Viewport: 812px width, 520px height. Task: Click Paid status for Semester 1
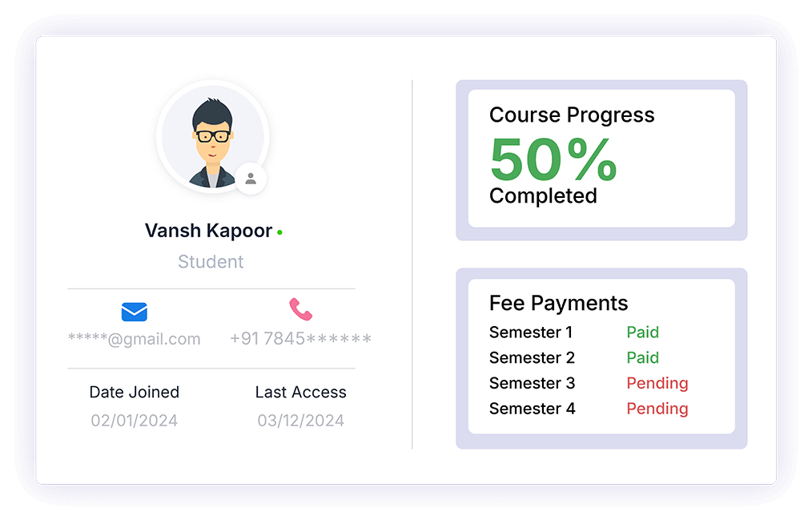tap(642, 333)
